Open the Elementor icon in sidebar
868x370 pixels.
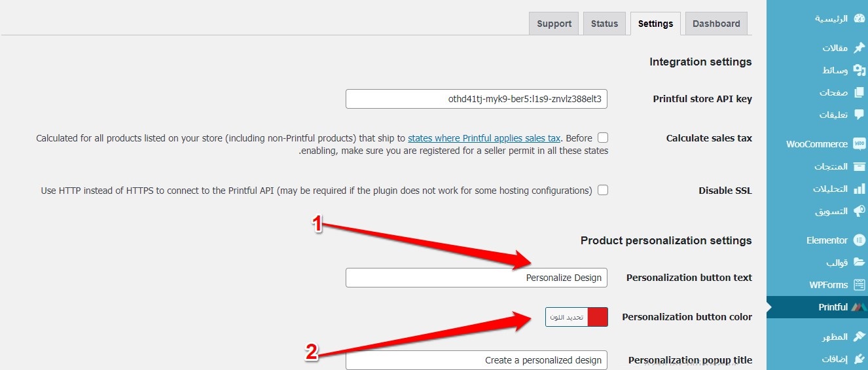859,240
